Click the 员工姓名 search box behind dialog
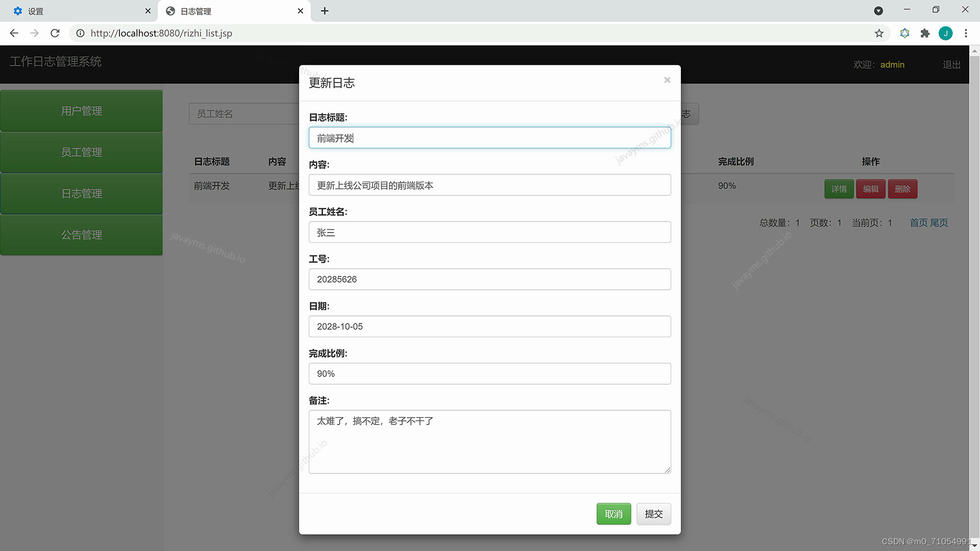 coord(244,114)
